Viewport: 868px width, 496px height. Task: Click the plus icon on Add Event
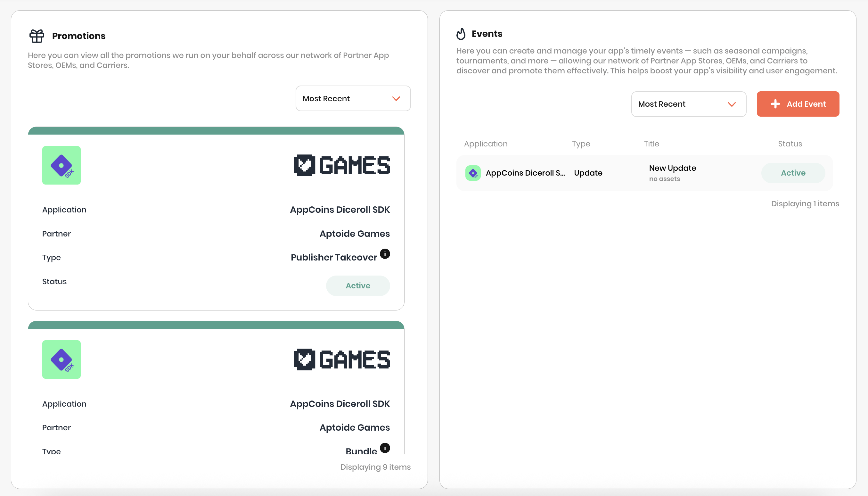coord(775,104)
